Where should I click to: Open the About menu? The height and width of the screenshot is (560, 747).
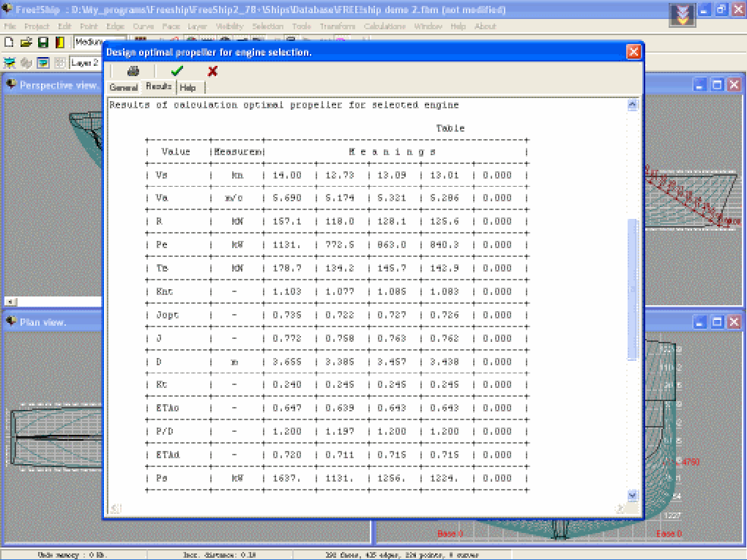[x=485, y=26]
